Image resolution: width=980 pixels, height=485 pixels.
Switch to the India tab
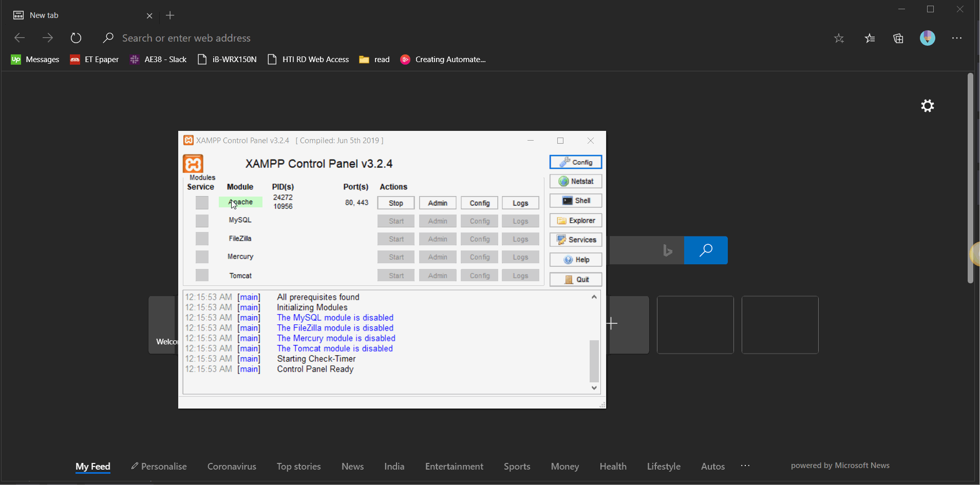point(394,467)
